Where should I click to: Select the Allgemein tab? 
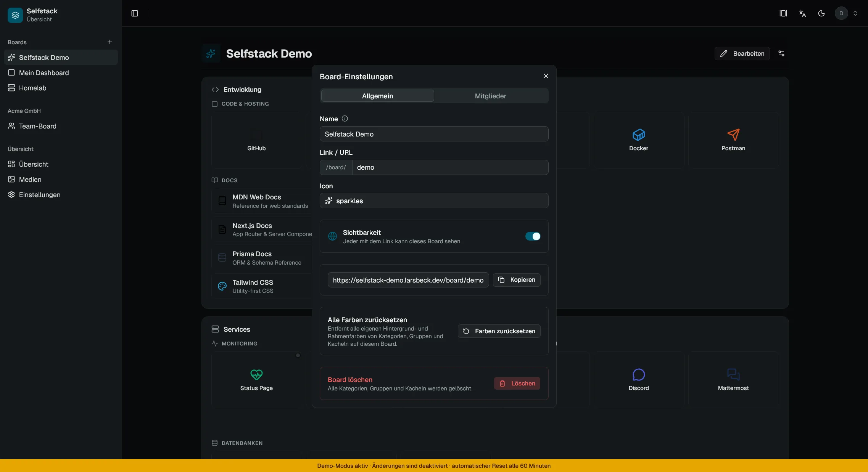click(377, 96)
